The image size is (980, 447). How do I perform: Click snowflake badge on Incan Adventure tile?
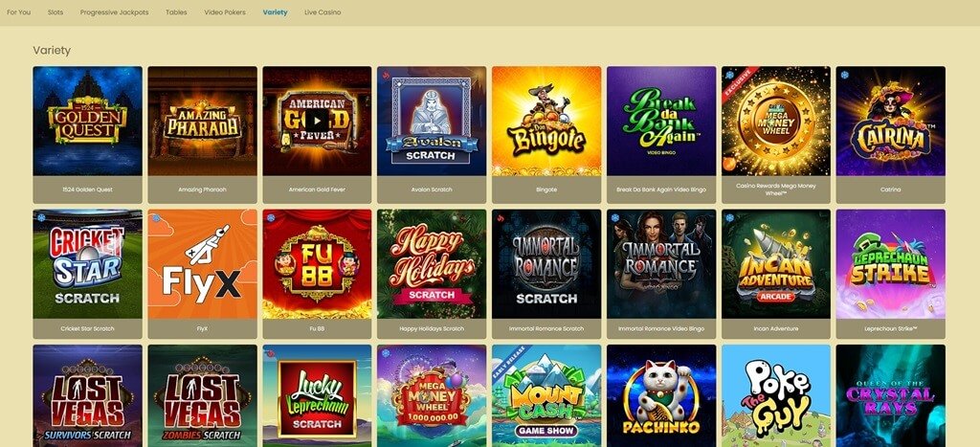coord(730,218)
